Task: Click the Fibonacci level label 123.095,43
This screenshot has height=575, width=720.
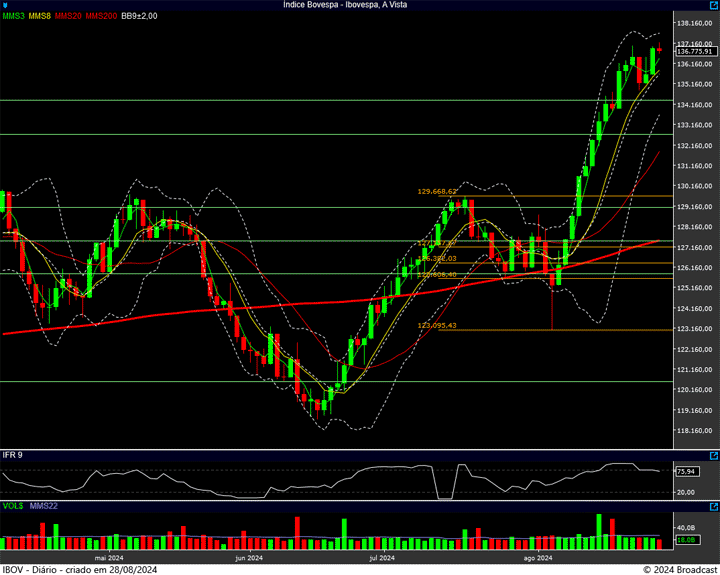Action: pos(437,325)
